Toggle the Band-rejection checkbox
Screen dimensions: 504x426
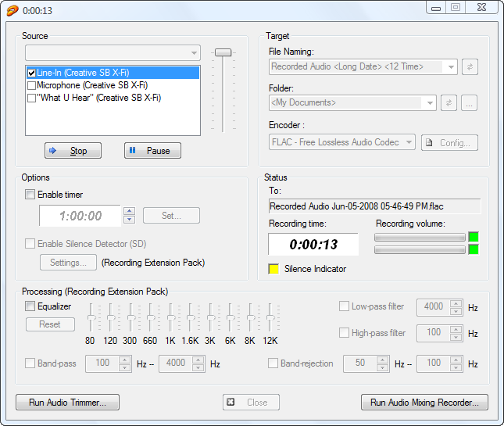(273, 363)
